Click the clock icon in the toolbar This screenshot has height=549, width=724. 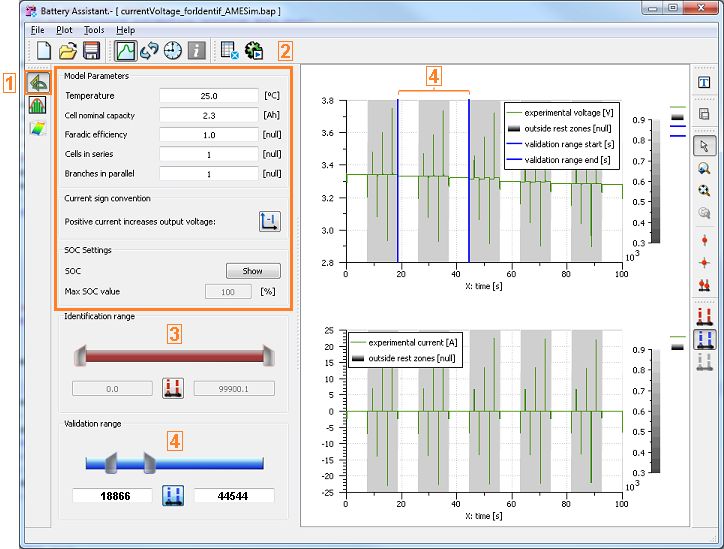pyautogui.click(x=172, y=50)
